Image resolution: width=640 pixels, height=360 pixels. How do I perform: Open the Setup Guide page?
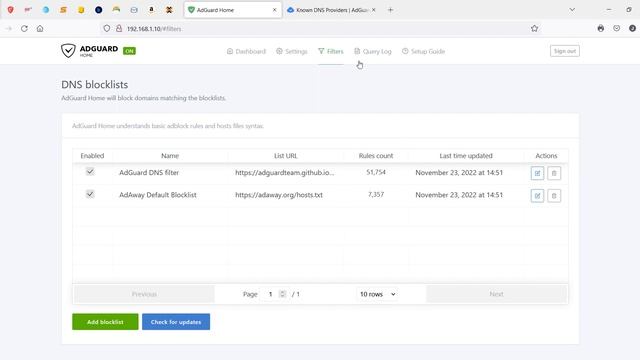coord(423,51)
